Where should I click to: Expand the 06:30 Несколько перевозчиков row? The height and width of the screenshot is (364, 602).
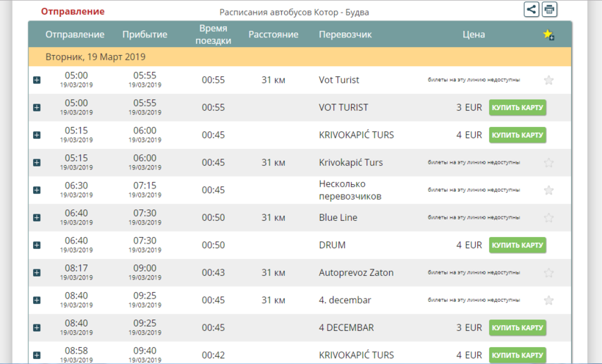pyautogui.click(x=37, y=190)
